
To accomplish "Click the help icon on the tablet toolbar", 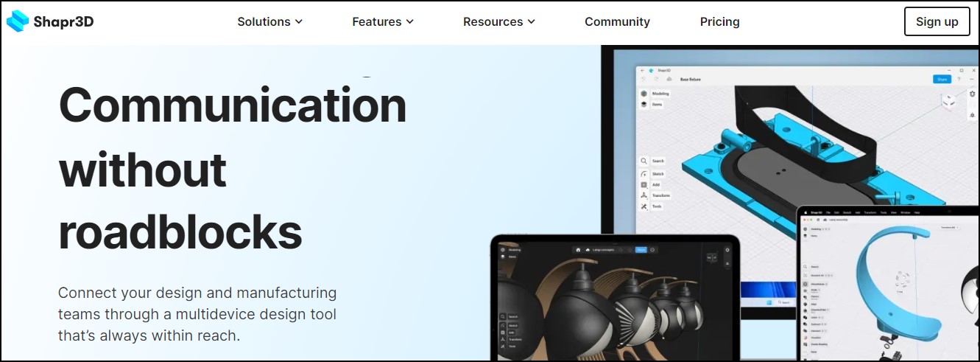I will [652, 250].
